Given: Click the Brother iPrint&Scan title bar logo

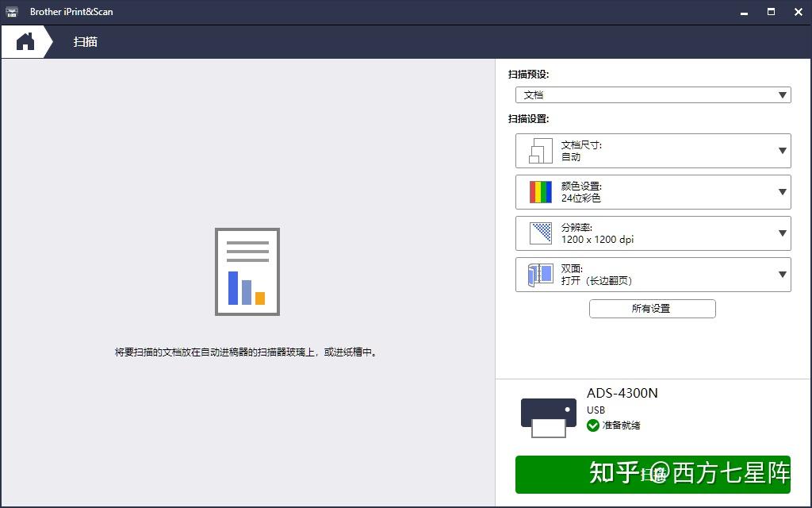Looking at the screenshot, I should click(x=10, y=11).
